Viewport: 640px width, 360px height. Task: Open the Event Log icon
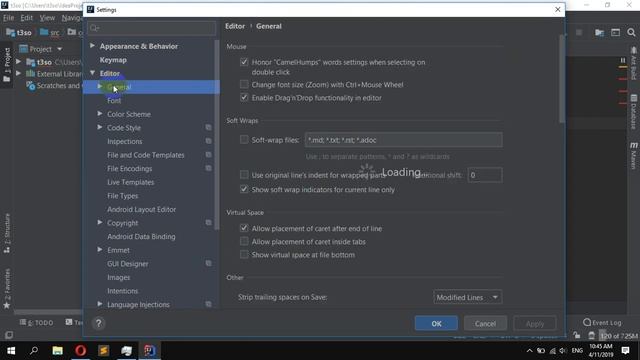pos(587,322)
